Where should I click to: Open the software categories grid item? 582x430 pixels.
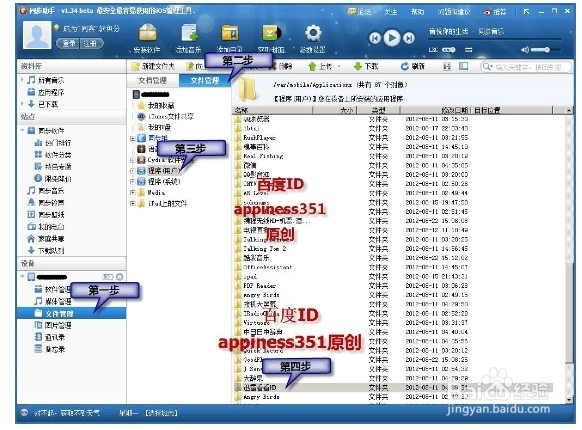click(52, 155)
